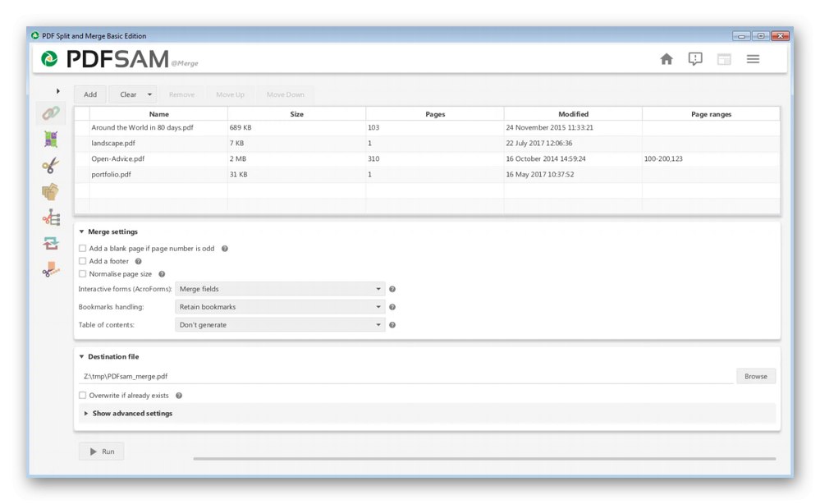Viewport: 820px width, 504px height.
Task: Show help for Normalise page size
Action: [x=163, y=274]
